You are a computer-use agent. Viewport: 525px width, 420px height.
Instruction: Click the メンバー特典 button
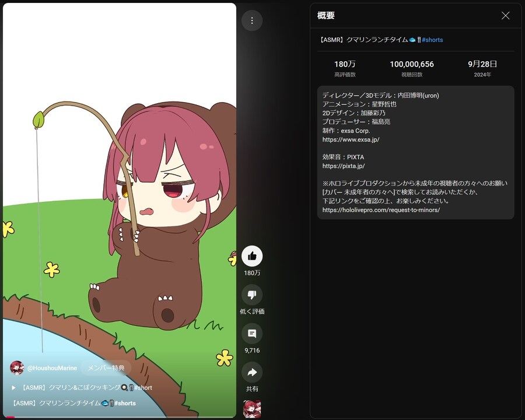point(106,368)
